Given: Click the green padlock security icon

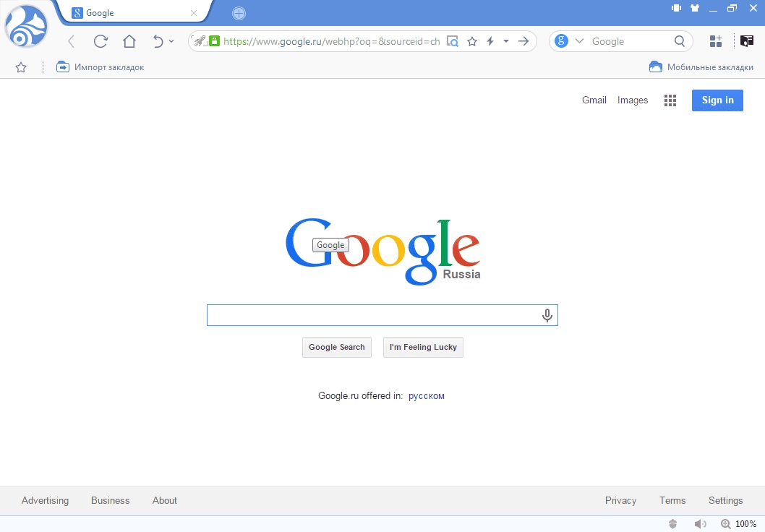Looking at the screenshot, I should click(214, 41).
